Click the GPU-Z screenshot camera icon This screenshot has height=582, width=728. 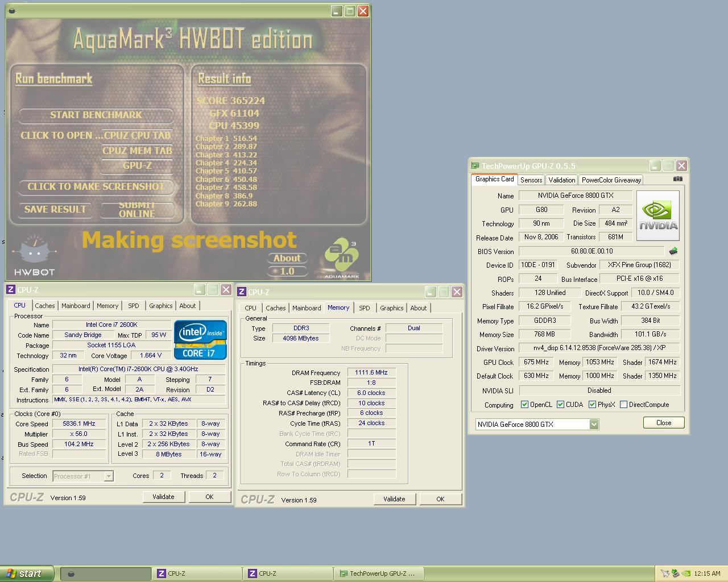tap(677, 178)
